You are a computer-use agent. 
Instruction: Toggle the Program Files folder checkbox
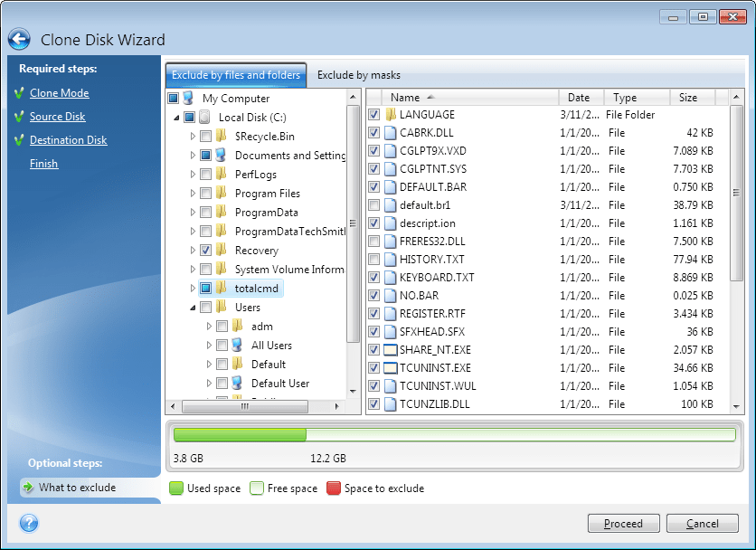click(206, 194)
